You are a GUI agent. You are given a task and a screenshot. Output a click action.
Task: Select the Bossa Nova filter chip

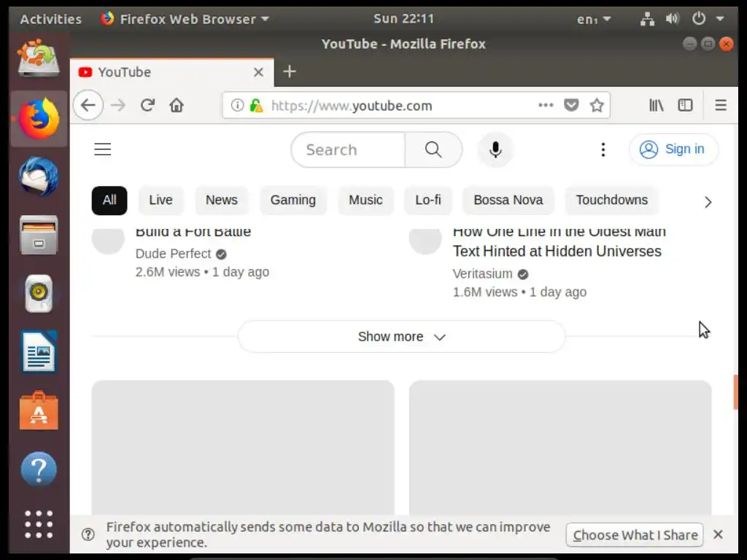[x=508, y=201]
